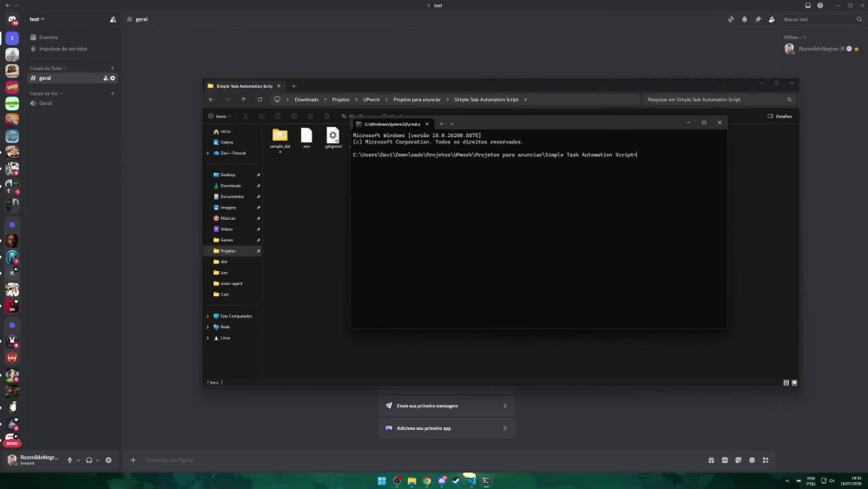
Task: Open notification settings bell in Discord header
Action: (x=745, y=19)
